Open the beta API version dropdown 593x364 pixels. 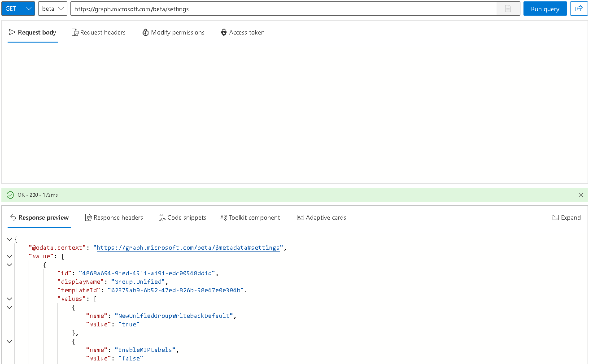click(52, 9)
